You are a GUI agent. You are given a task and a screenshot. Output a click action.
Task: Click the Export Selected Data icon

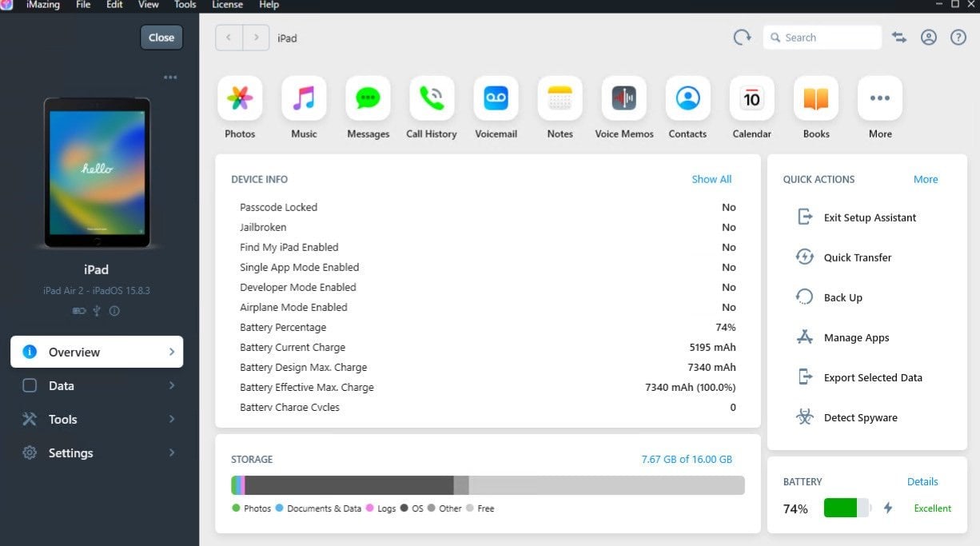(x=805, y=377)
